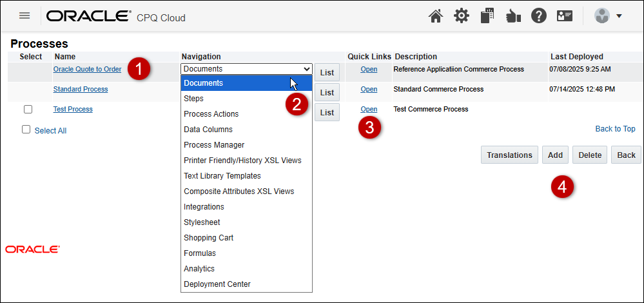Viewport: 644px width, 303px height.
Task: Click the footer Oracle logo
Action: coord(32,249)
